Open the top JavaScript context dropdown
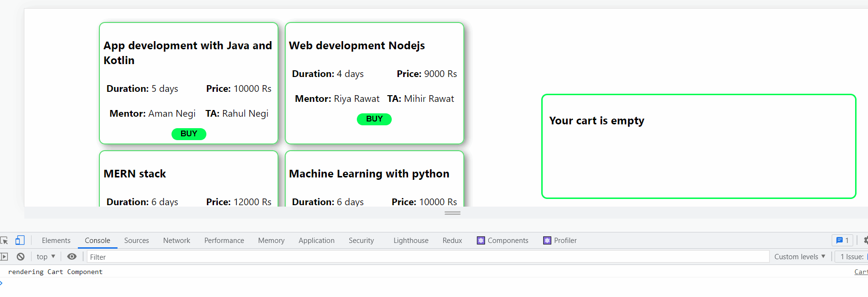The height and width of the screenshot is (297, 868). pyautogui.click(x=46, y=257)
